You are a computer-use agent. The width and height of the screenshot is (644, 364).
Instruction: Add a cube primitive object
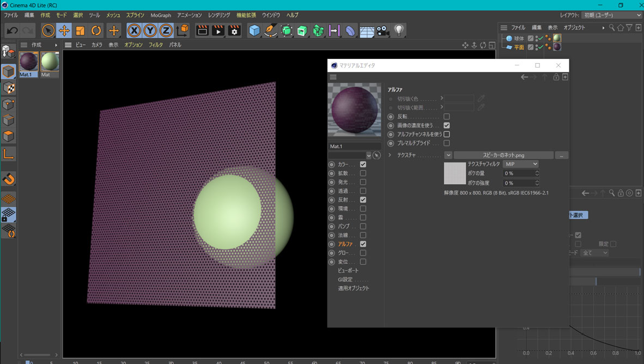point(254,31)
